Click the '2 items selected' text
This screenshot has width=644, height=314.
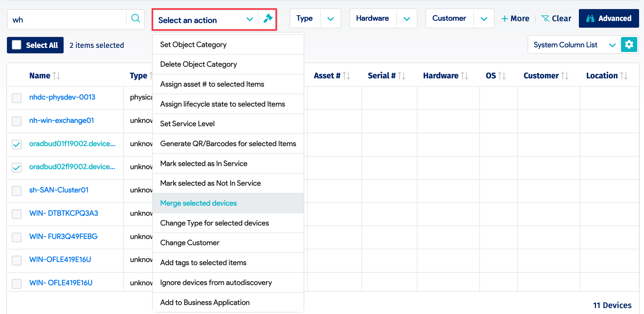[97, 45]
